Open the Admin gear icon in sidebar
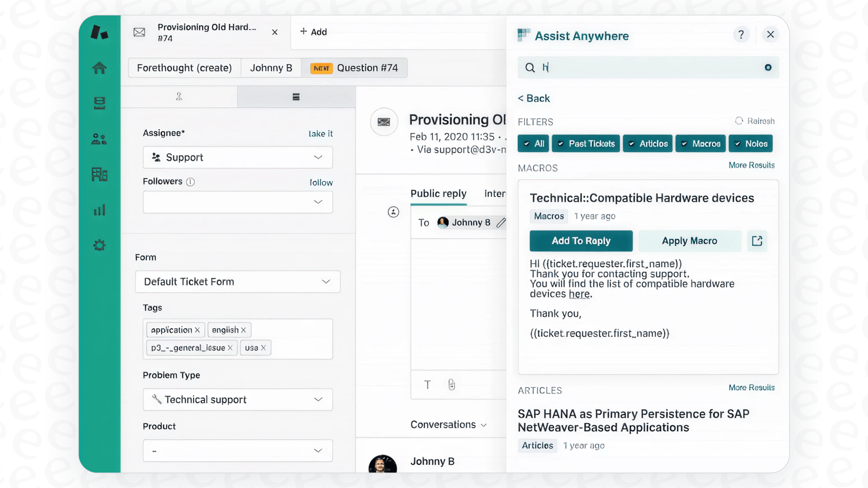 tap(99, 245)
